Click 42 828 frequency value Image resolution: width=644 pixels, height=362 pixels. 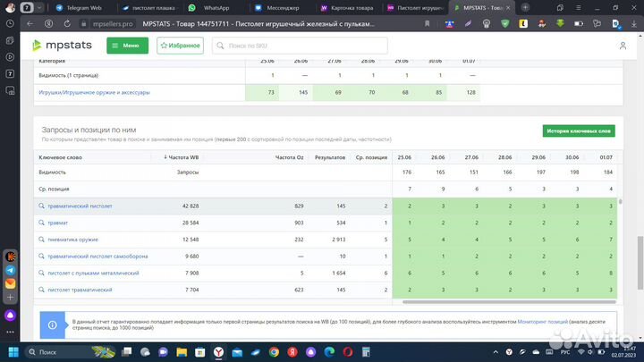pyautogui.click(x=191, y=206)
